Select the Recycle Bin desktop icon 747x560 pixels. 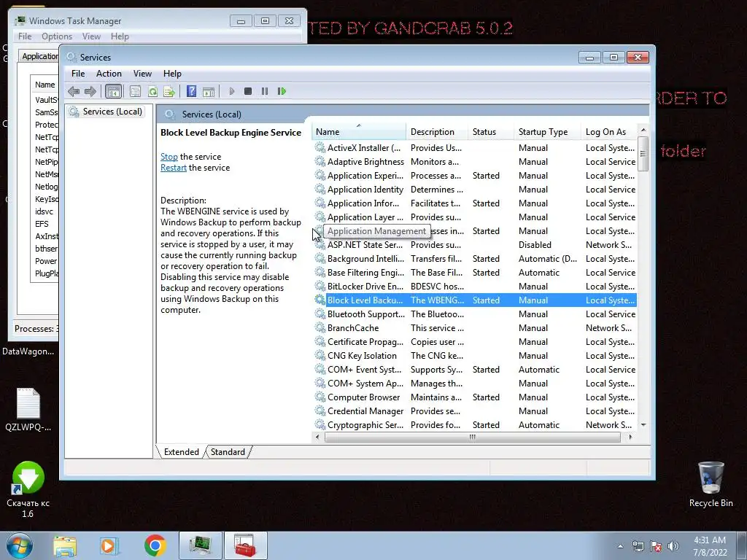click(711, 484)
